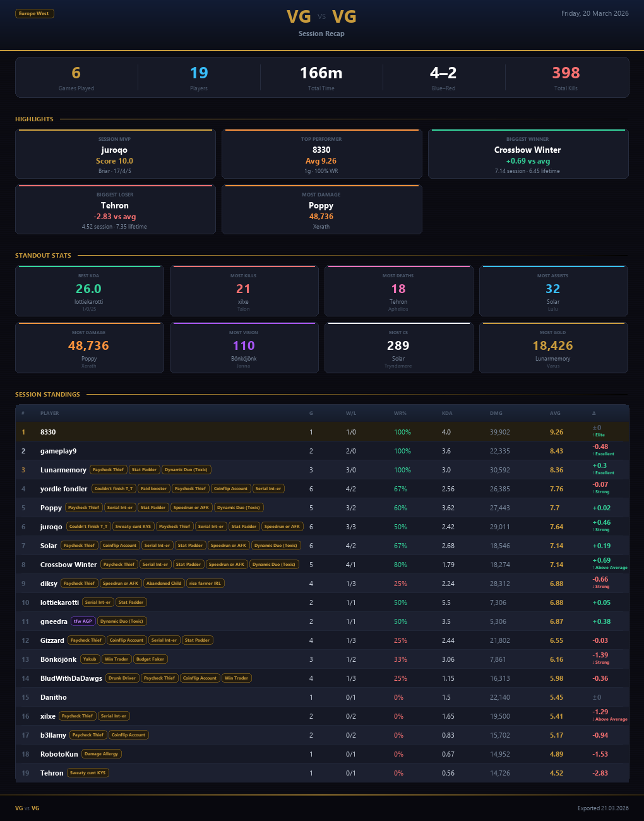Image resolution: width=644 pixels, height=821 pixels.
Task: Select the KDA column header
Action: click(x=447, y=413)
